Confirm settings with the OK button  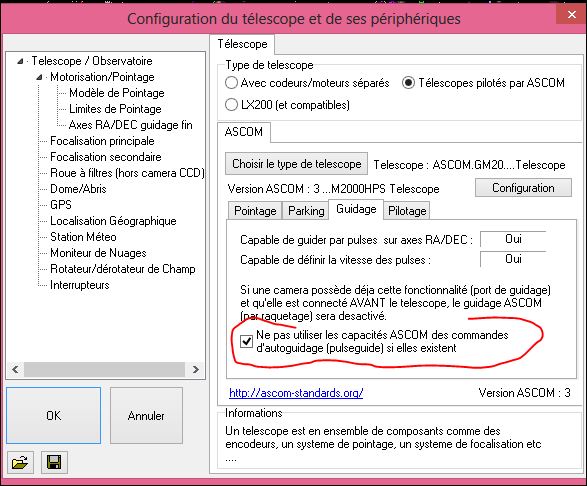coord(54,416)
